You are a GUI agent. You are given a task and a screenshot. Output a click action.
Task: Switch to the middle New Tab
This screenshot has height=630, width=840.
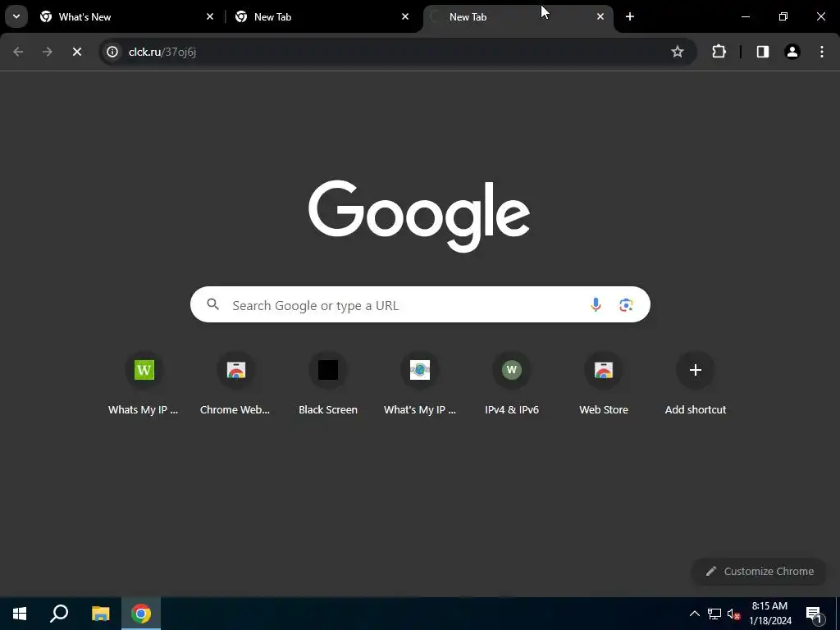(x=323, y=16)
